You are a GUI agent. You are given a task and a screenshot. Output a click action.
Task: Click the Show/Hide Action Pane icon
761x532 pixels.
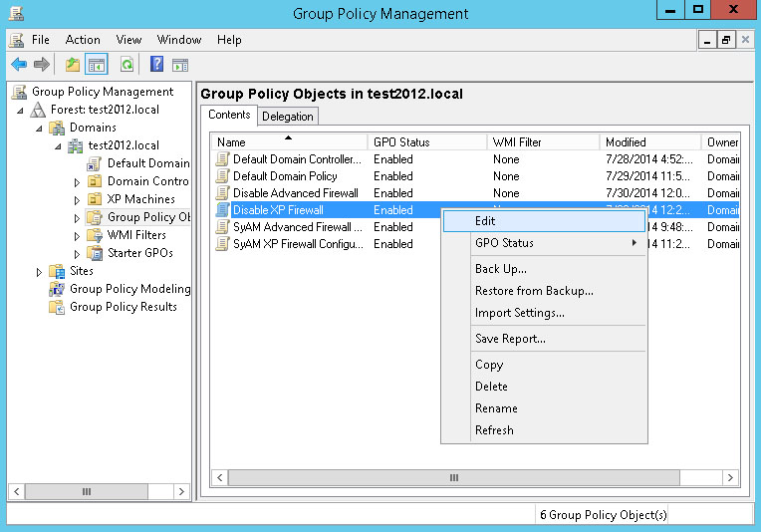pos(180,65)
